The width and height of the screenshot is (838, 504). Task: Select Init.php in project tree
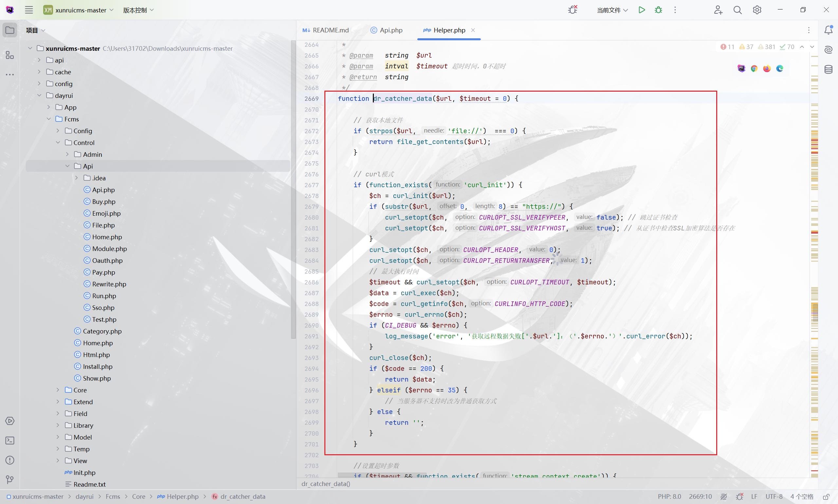84,472
